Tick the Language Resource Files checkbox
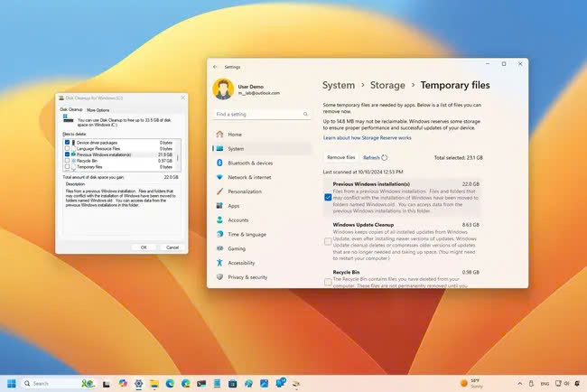587x392 pixels. (69, 148)
